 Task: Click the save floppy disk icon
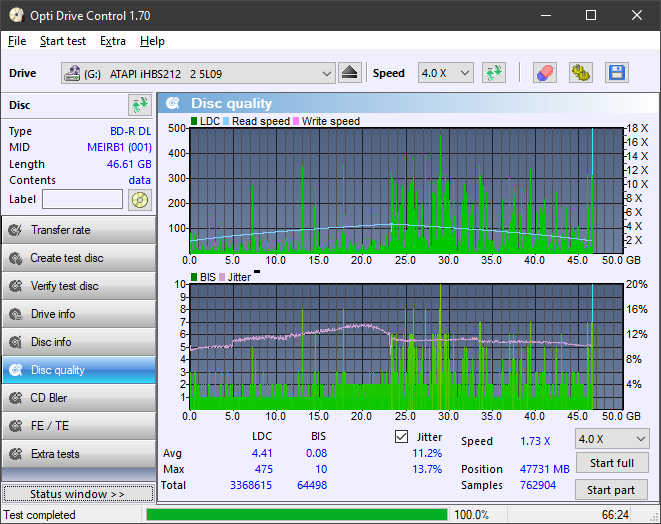616,73
